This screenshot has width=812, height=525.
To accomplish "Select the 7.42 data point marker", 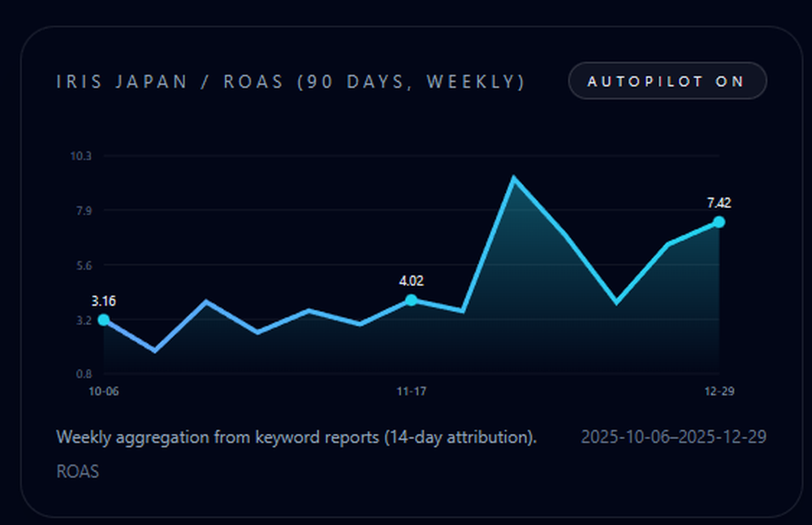I will [x=718, y=222].
